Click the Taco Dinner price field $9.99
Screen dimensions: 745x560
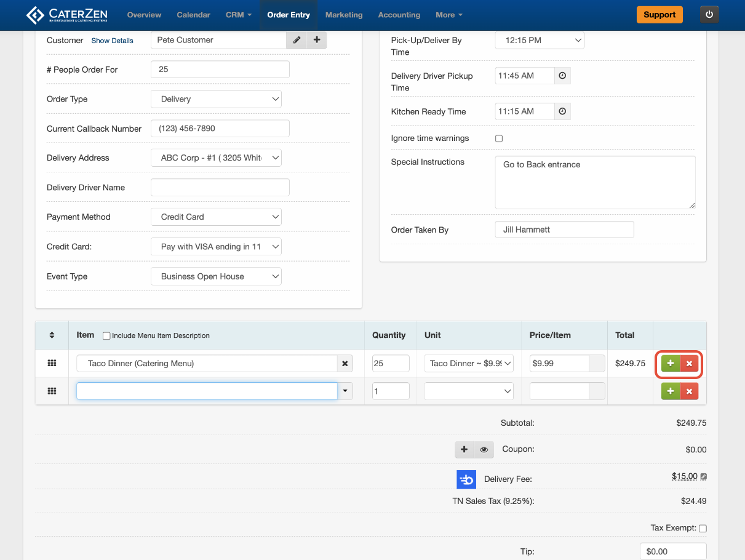pyautogui.click(x=559, y=364)
